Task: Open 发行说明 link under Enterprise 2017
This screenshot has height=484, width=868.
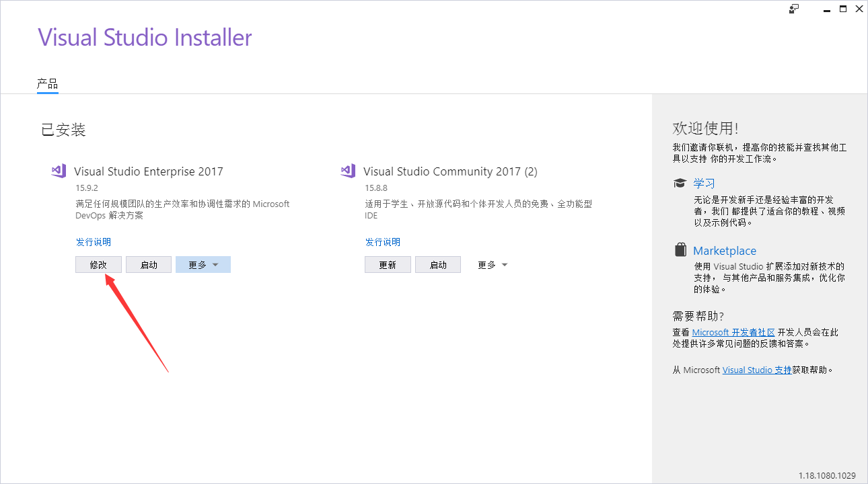Action: [x=94, y=242]
